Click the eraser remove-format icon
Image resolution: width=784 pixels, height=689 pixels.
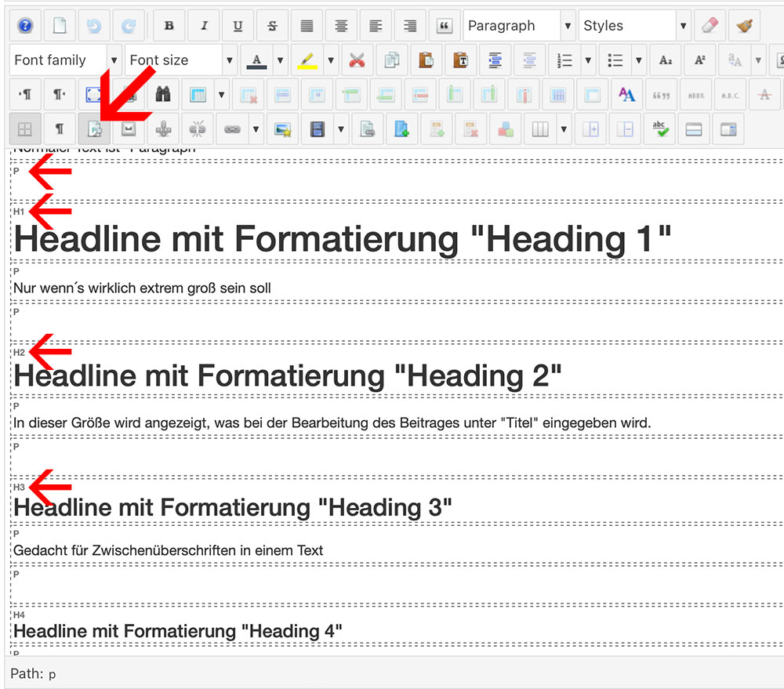point(710,26)
